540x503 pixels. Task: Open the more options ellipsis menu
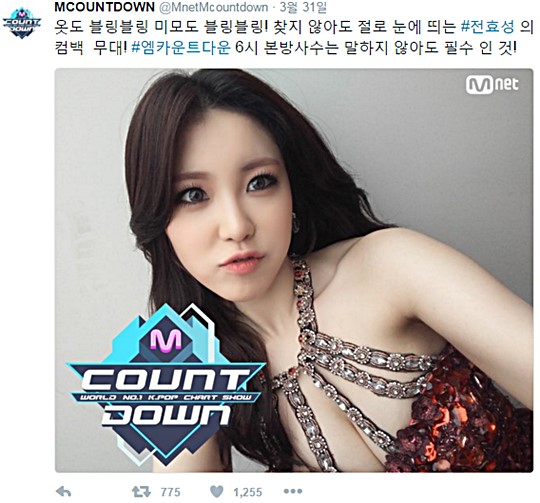tap(293, 491)
